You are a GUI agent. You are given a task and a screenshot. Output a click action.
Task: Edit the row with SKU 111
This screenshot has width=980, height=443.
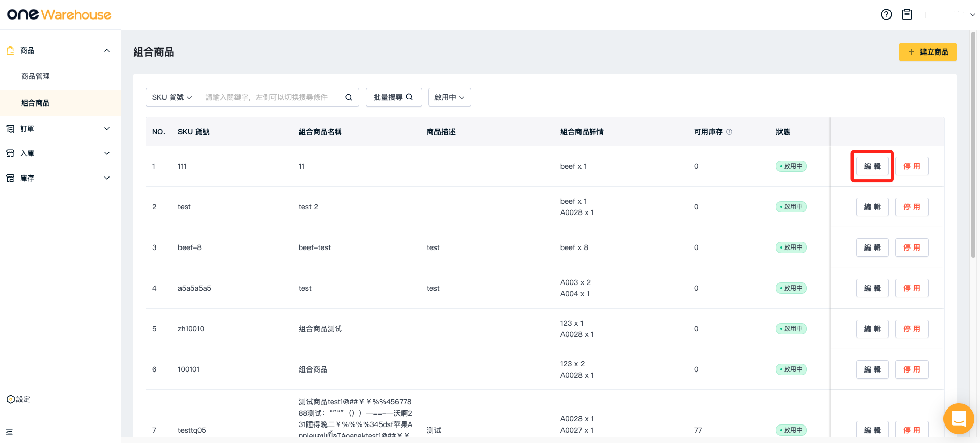tap(873, 166)
